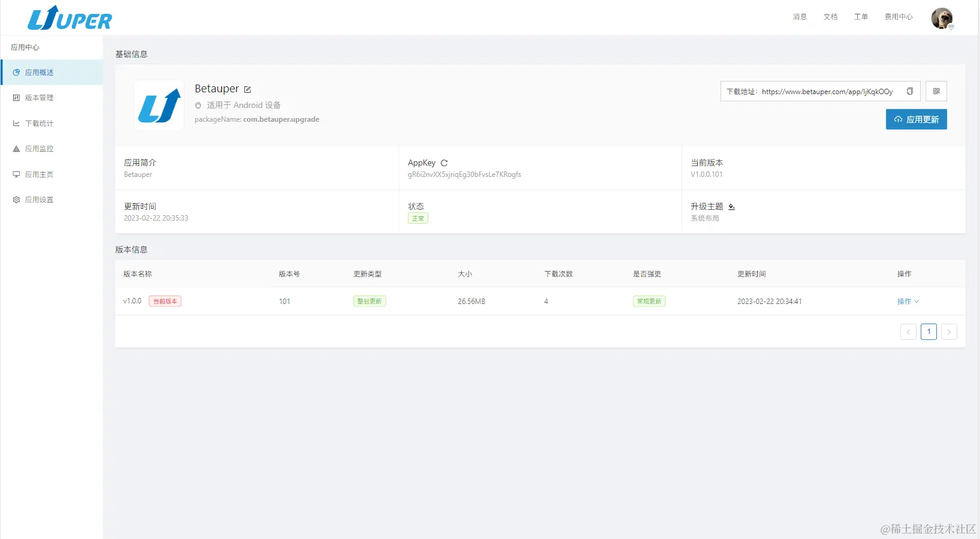Click the 版本号 column header
Image resolution: width=980 pixels, height=539 pixels.
click(x=289, y=274)
